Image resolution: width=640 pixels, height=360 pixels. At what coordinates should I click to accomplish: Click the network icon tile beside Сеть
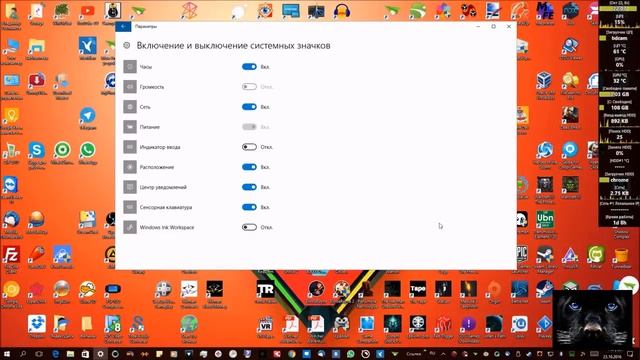click(130, 107)
